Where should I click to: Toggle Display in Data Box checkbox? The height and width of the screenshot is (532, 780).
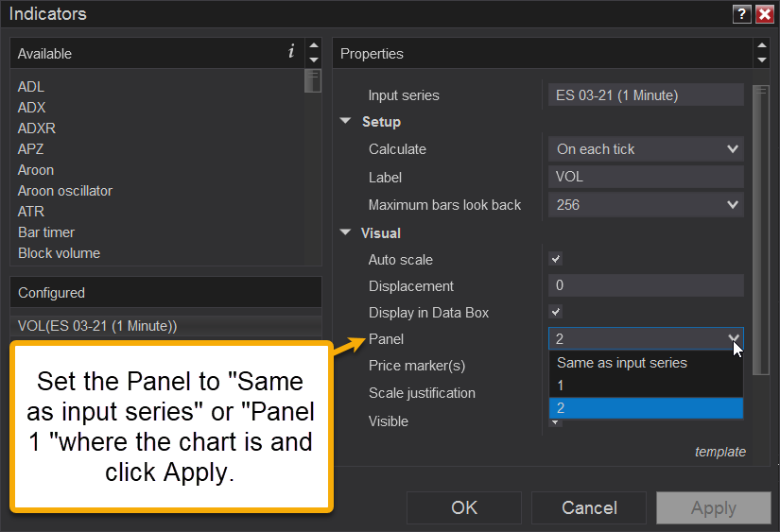click(x=556, y=312)
